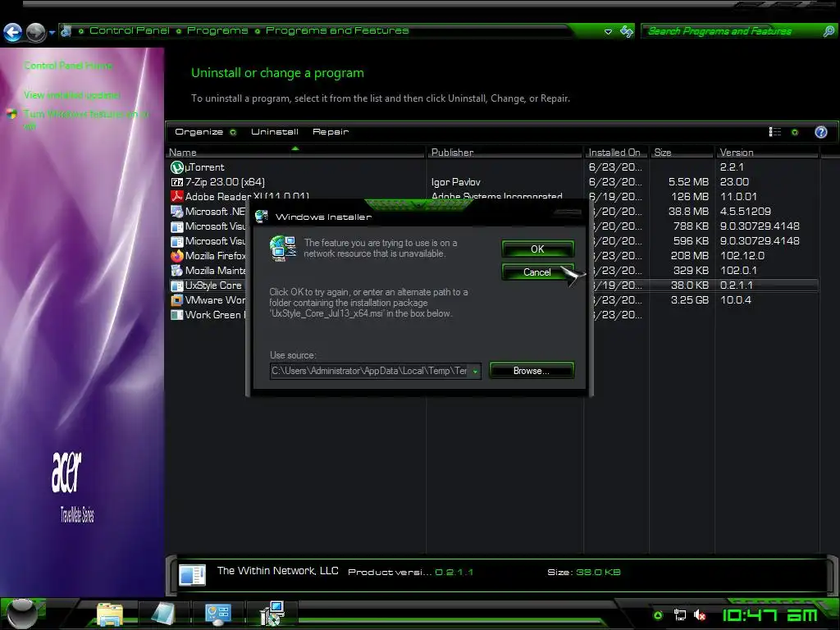The width and height of the screenshot is (840, 630).
Task: Click the refresh icon in address bar
Action: (626, 31)
